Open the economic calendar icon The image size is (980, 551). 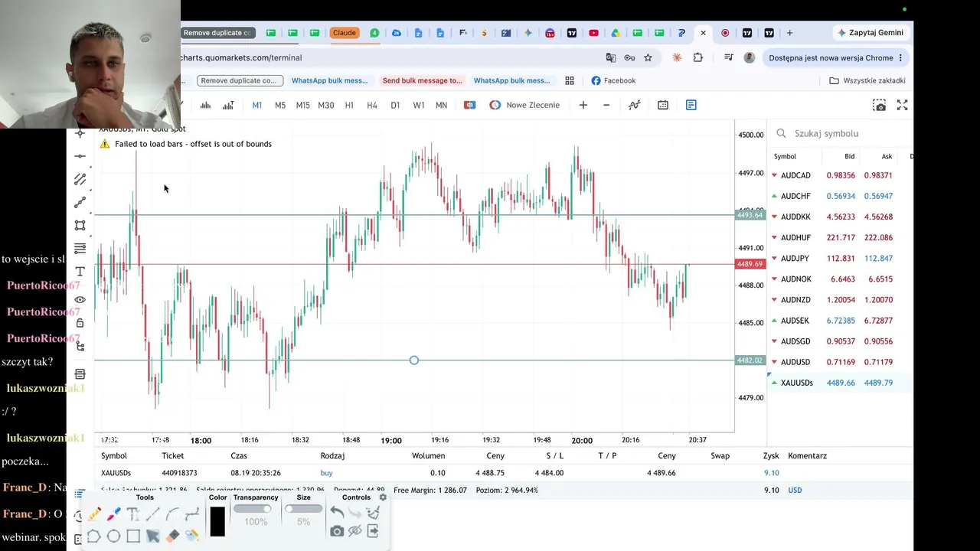pyautogui.click(x=663, y=105)
